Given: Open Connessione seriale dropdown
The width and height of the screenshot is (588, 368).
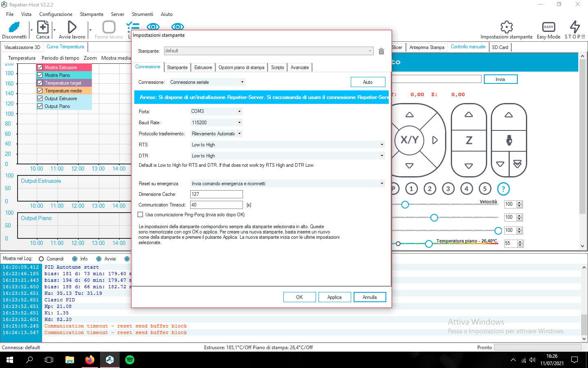Looking at the screenshot, I should point(207,82).
